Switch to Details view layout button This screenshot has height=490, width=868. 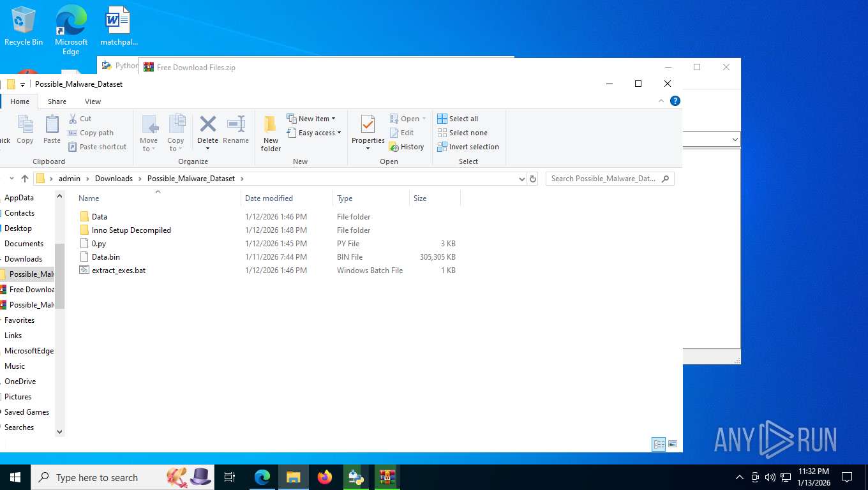(659, 444)
